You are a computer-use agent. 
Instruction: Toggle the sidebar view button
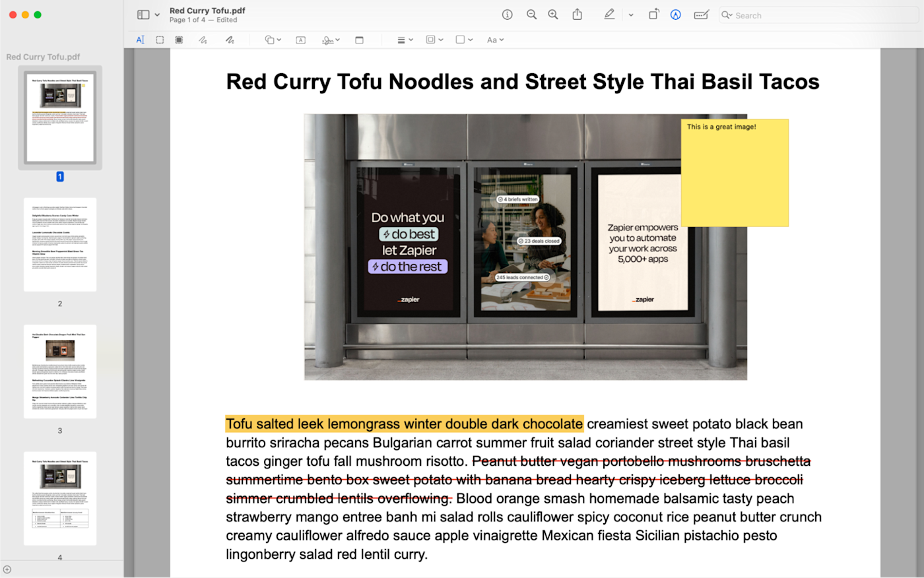(x=143, y=15)
